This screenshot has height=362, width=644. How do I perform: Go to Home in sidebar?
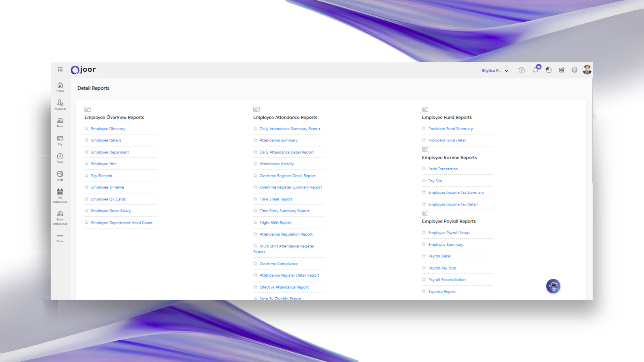(x=60, y=87)
